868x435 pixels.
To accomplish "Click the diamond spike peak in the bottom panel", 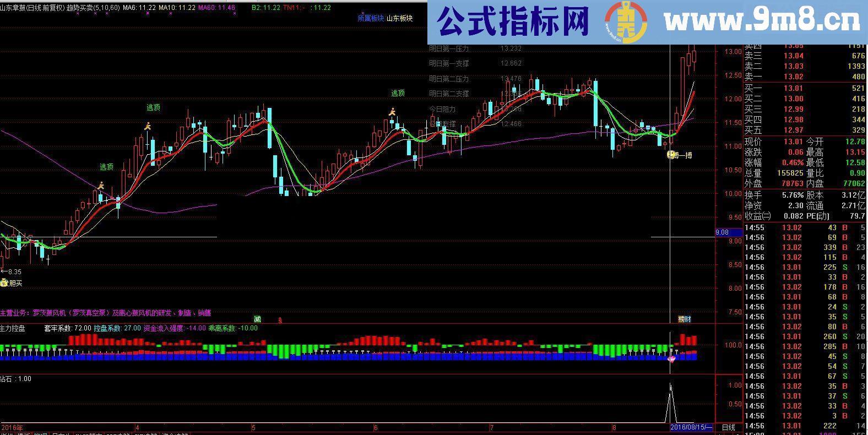I will [670, 384].
